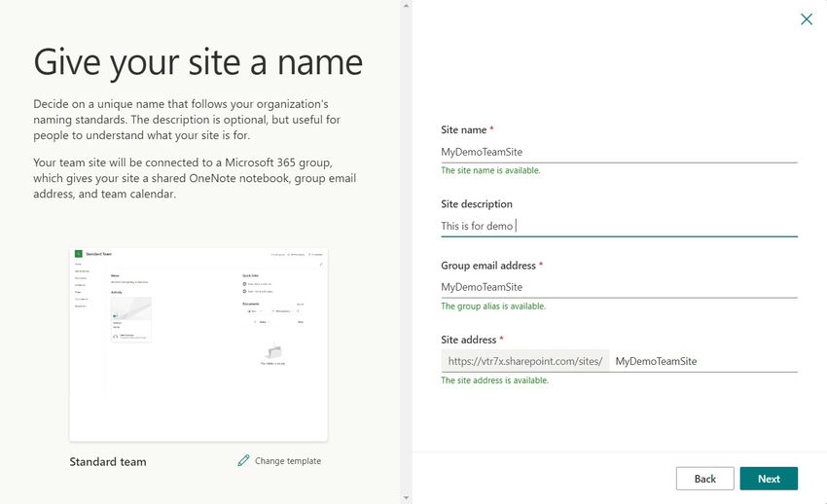This screenshot has height=504, width=827.
Task: Close the site creation dialog
Action: pos(806,18)
